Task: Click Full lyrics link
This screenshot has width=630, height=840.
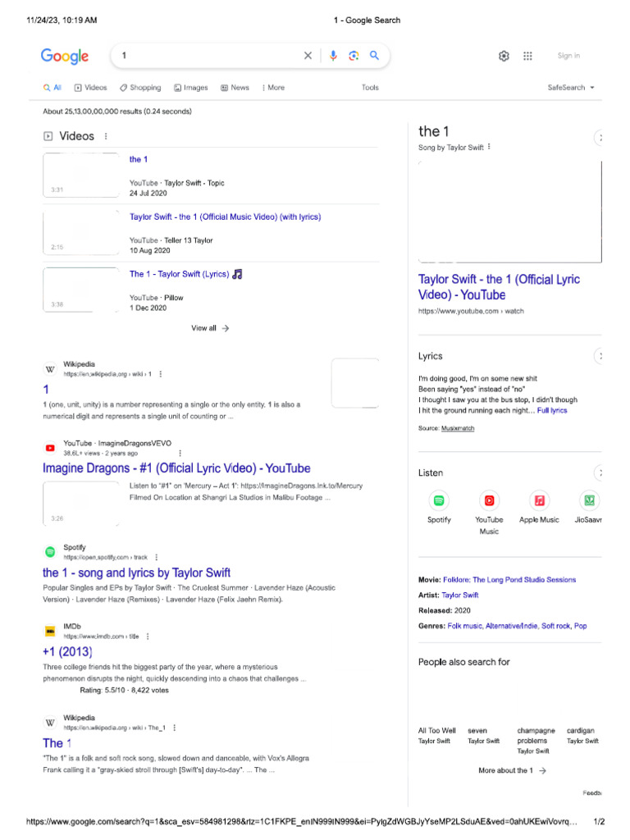Action: tap(552, 410)
